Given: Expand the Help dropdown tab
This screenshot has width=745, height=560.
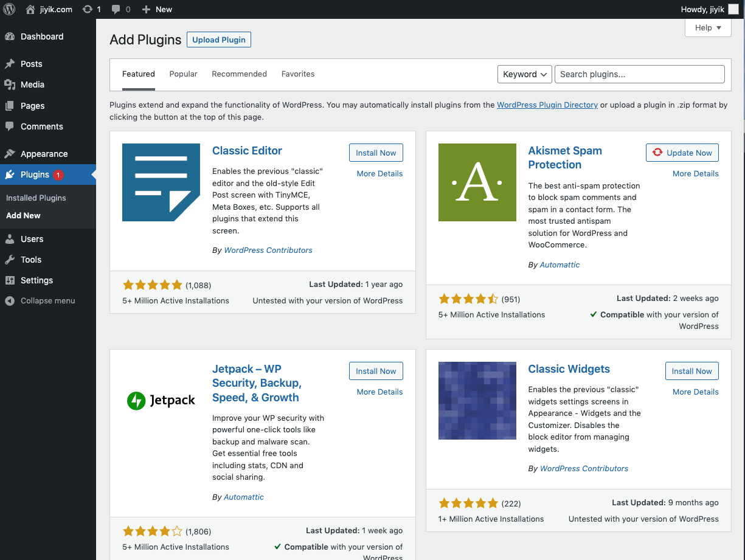Looking at the screenshot, I should coord(708,27).
